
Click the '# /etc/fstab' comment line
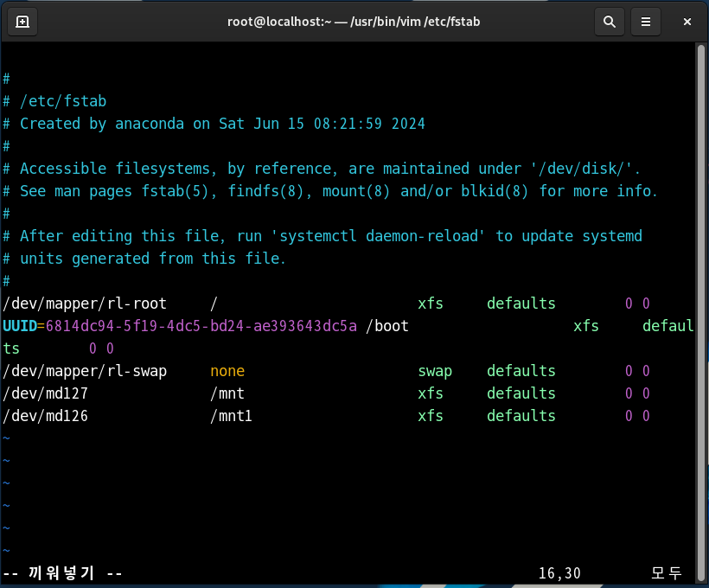[54, 101]
